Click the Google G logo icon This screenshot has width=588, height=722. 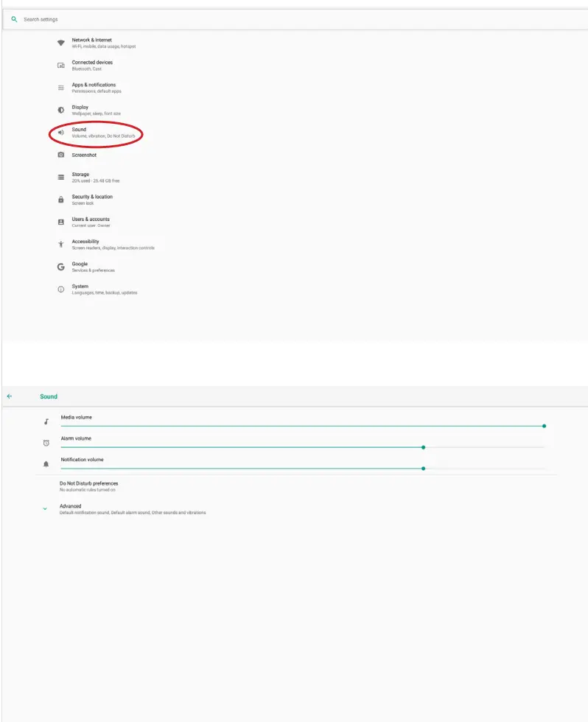[60, 267]
